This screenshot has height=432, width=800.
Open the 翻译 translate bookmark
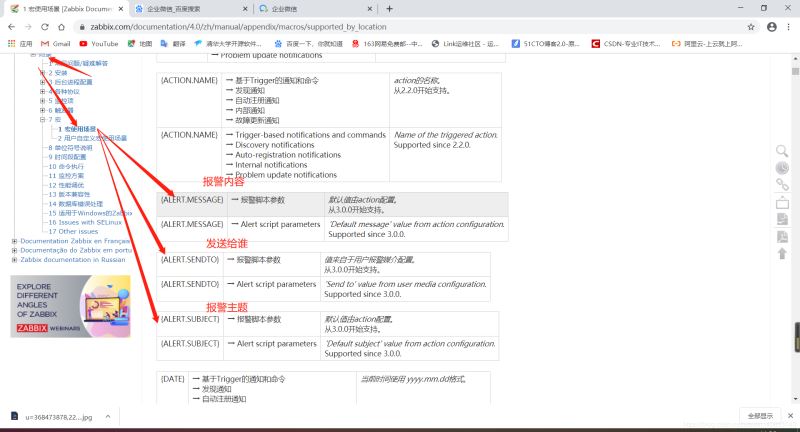[173, 44]
